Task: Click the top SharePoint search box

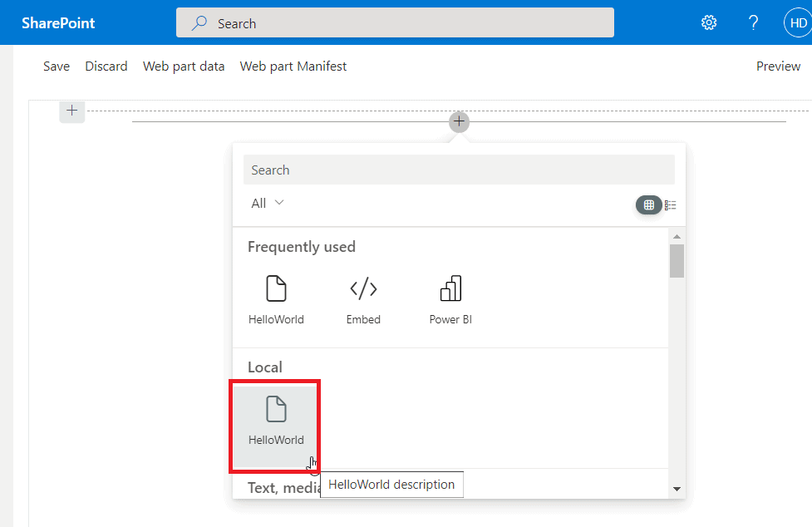Action: (395, 22)
